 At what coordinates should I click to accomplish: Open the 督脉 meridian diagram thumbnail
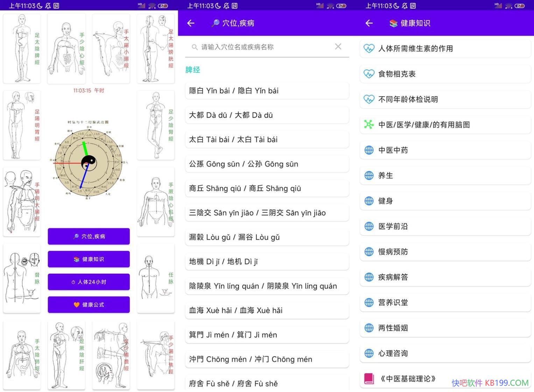pos(22,278)
